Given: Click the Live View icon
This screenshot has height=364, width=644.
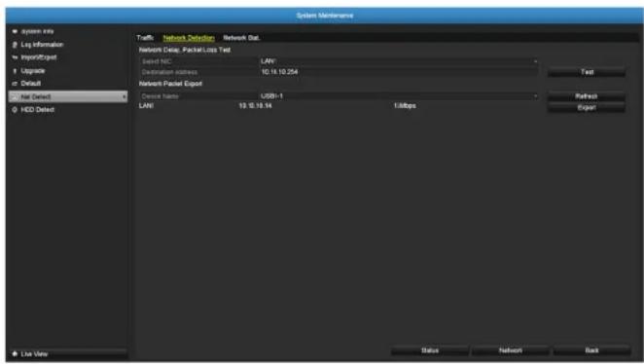Looking at the screenshot, I should click(x=15, y=353).
